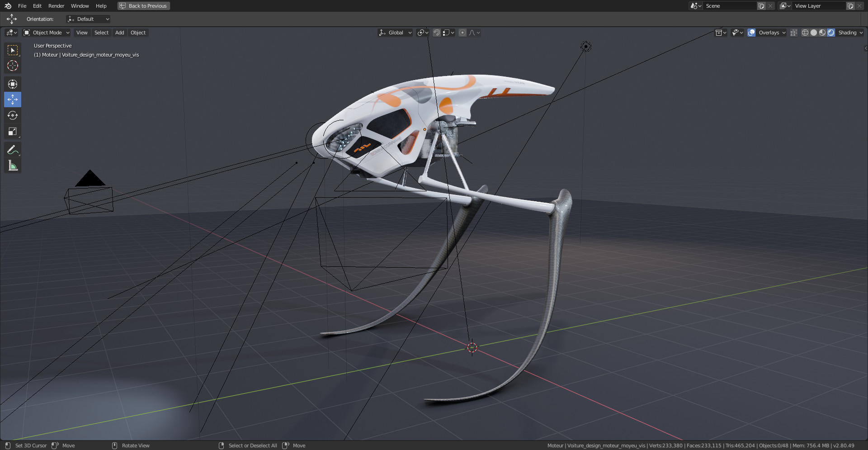Image resolution: width=868 pixels, height=450 pixels.
Task: Open the Help menu
Action: click(101, 6)
